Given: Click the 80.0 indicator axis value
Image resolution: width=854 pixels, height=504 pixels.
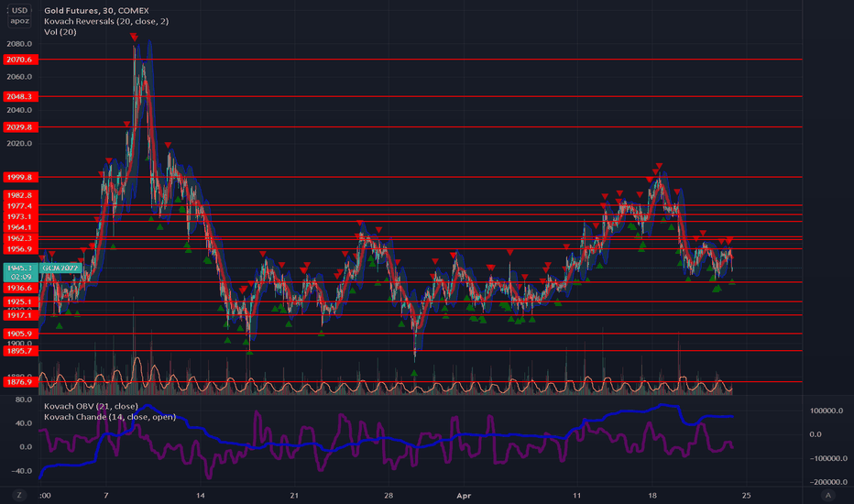Looking at the screenshot, I should (x=24, y=400).
